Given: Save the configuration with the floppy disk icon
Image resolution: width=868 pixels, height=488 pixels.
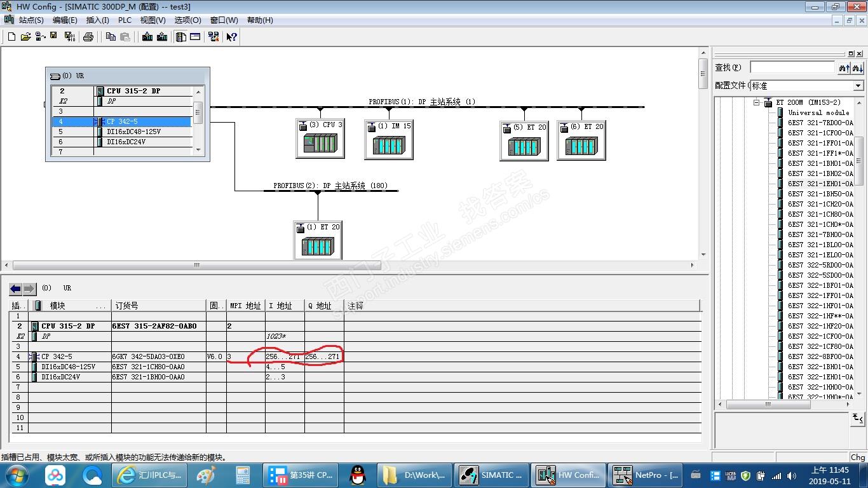Looking at the screenshot, I should click(54, 36).
